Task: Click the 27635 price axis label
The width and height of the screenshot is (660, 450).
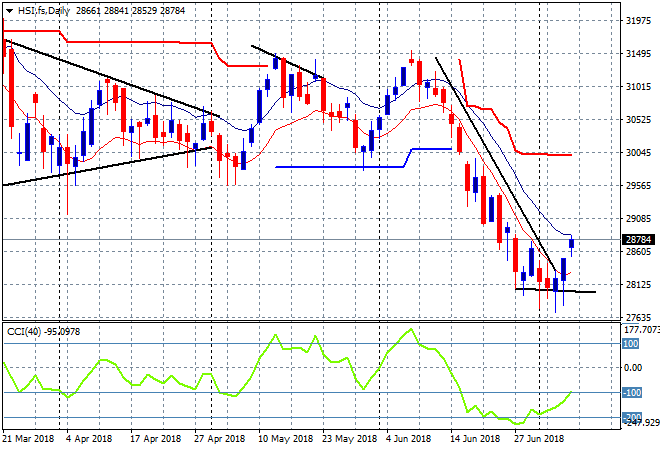Action: point(638,318)
